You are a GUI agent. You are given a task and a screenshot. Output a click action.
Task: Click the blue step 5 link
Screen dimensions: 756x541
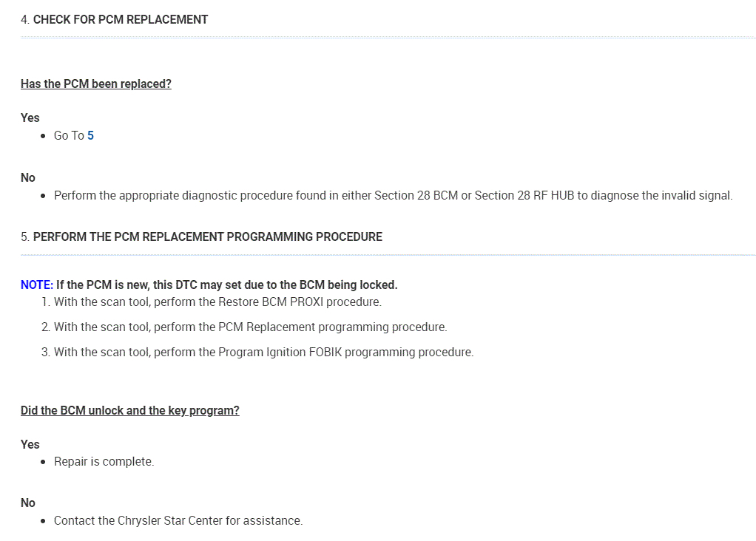pyautogui.click(x=90, y=136)
